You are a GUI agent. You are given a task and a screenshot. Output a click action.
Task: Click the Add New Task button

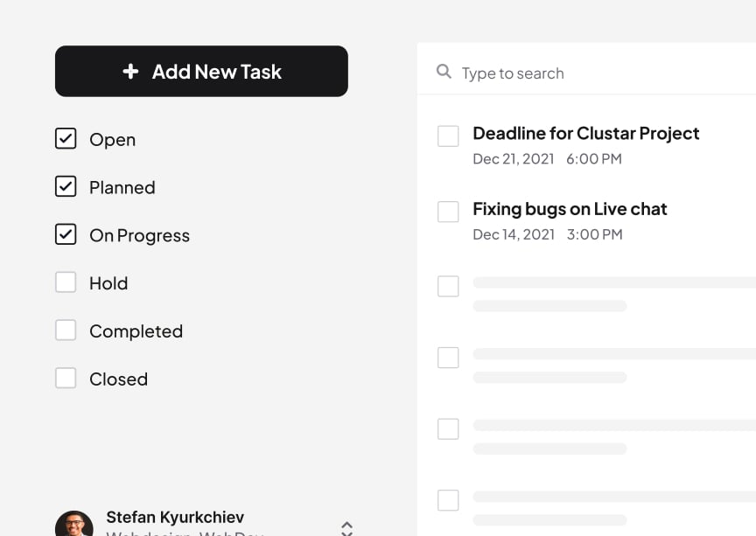pos(201,72)
